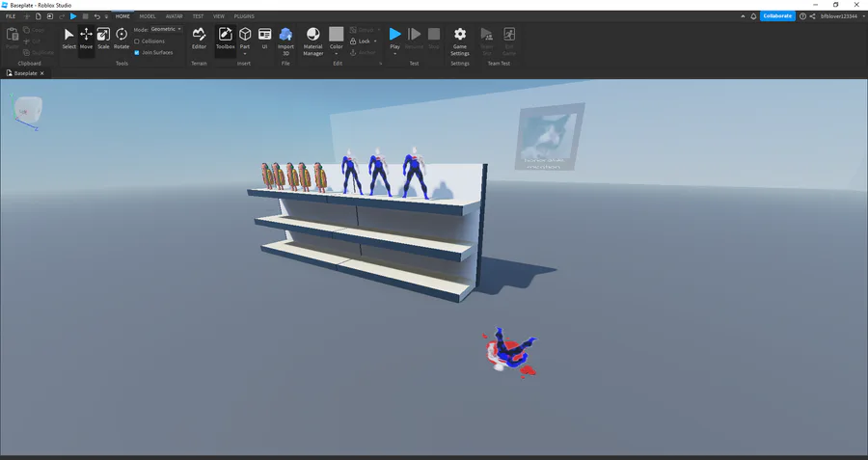Enable the Collisions checkbox
The image size is (868, 460).
(137, 41)
